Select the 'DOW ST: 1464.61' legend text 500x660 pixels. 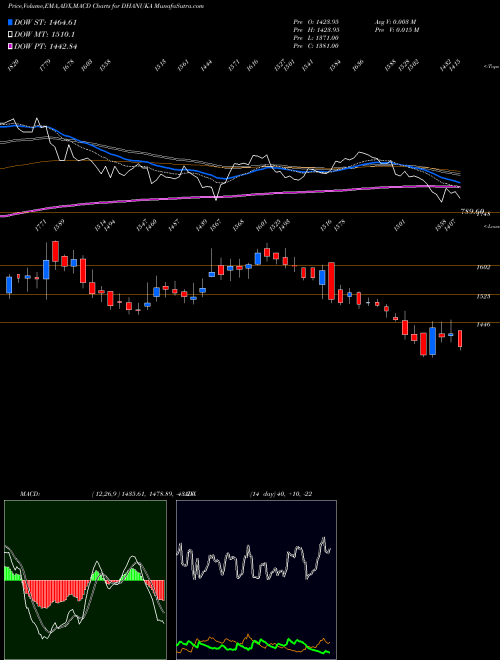pos(45,23)
